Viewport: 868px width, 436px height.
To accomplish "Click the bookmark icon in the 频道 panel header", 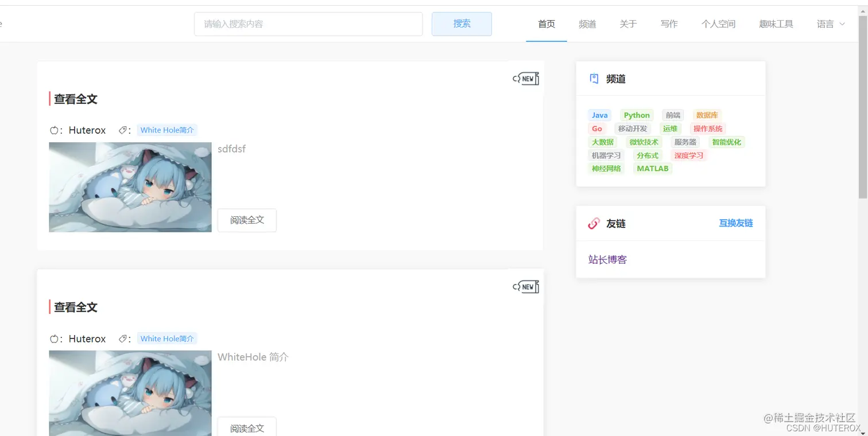I will (594, 79).
